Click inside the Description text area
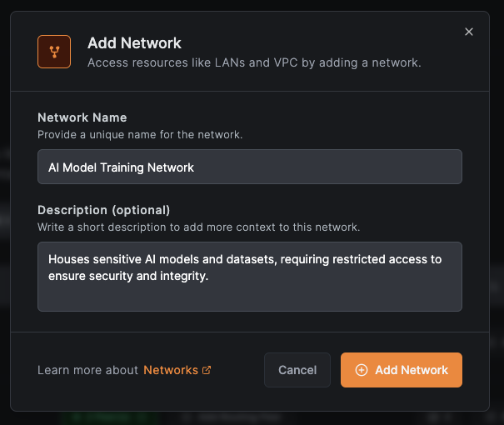 click(250, 277)
